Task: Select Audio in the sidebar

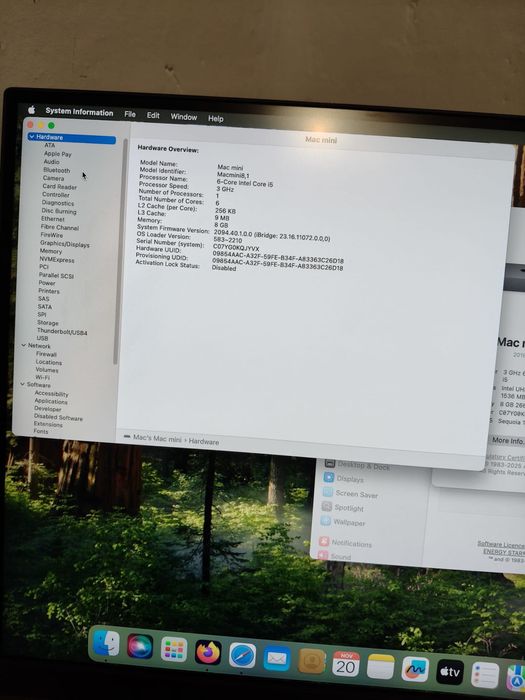Action: click(x=51, y=162)
